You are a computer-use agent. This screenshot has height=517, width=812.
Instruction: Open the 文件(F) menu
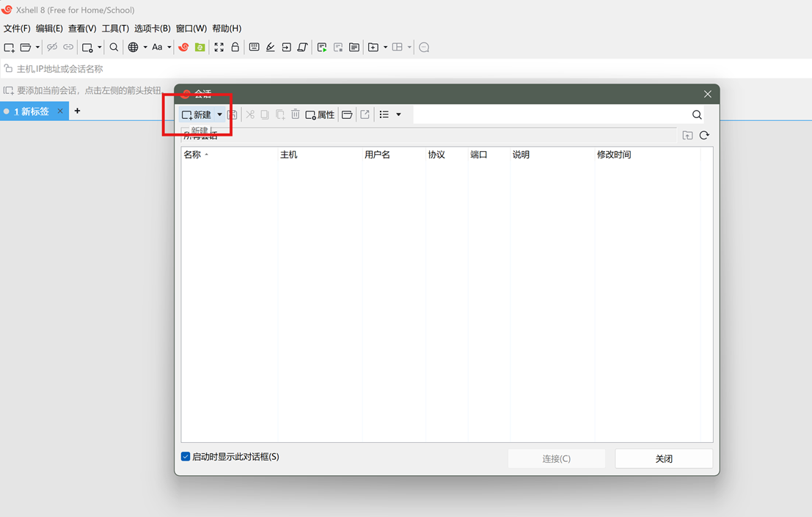coord(17,29)
